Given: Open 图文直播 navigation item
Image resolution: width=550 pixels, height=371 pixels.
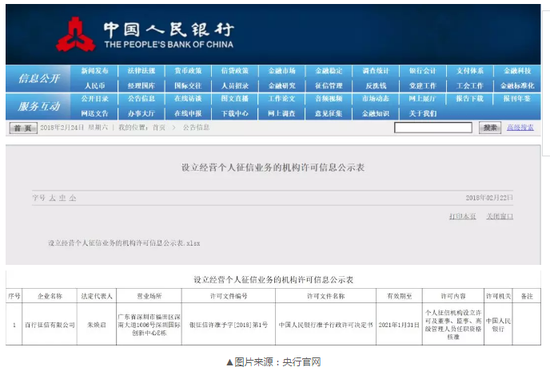Looking at the screenshot, I should [235, 99].
